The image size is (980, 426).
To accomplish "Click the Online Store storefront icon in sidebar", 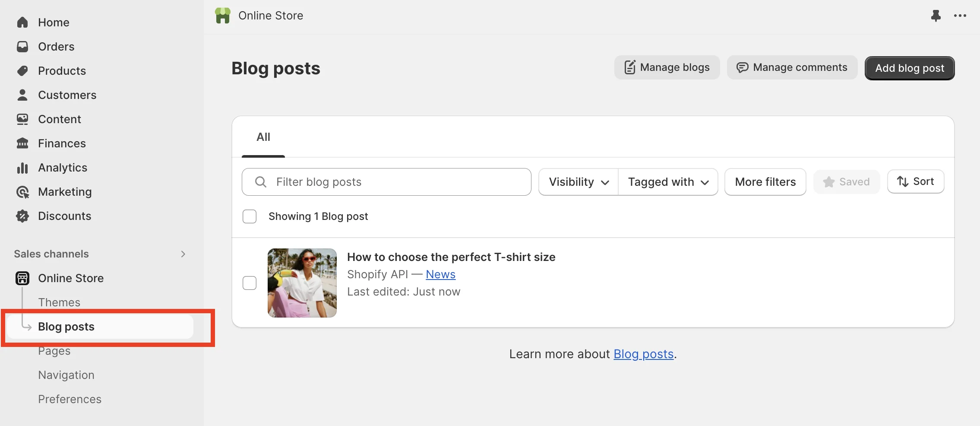I will tap(22, 278).
